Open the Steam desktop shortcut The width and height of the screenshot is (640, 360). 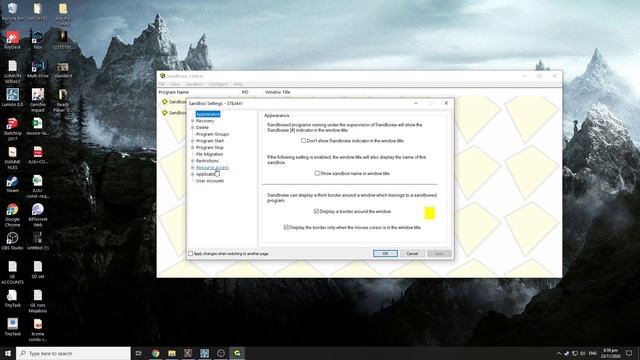[x=12, y=184]
